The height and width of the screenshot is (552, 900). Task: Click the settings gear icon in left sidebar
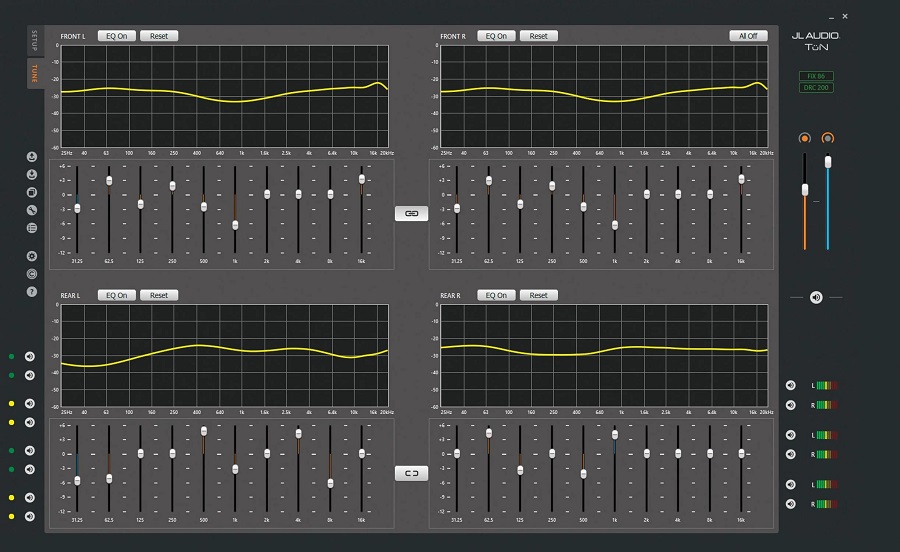pos(32,256)
